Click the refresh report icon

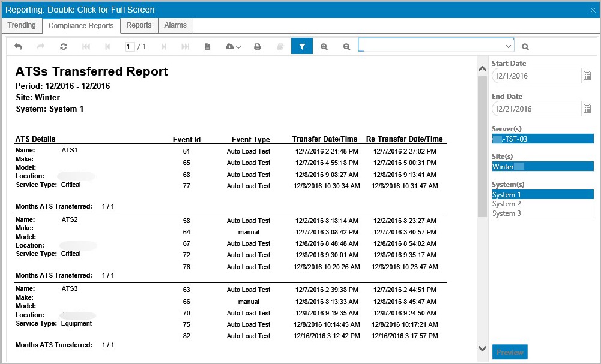pos(64,47)
